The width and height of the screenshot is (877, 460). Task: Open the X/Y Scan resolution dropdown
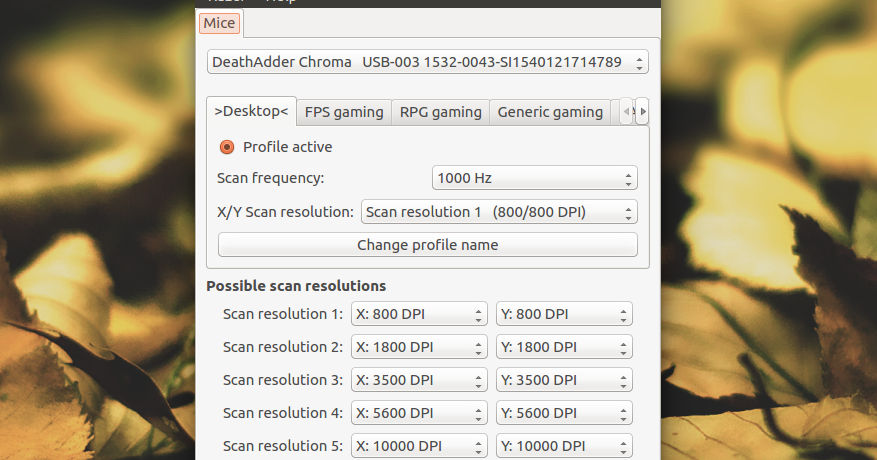tap(499, 212)
